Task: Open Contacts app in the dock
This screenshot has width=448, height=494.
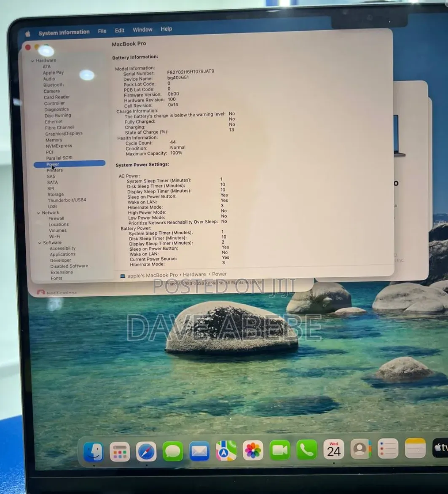Action: tap(361, 448)
